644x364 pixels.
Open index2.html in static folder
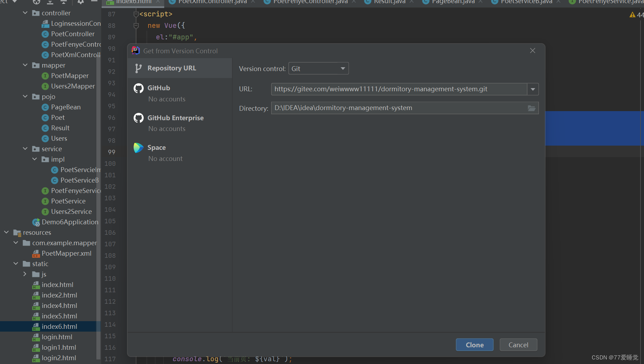pyautogui.click(x=55, y=295)
